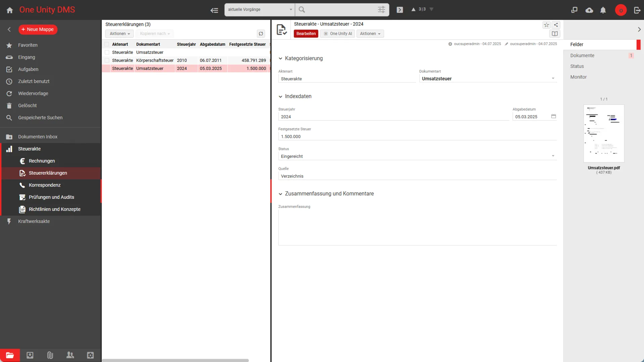Image resolution: width=644 pixels, height=362 pixels.
Task: Collapse the list with back-arrow menu icon
Action: tap(214, 10)
